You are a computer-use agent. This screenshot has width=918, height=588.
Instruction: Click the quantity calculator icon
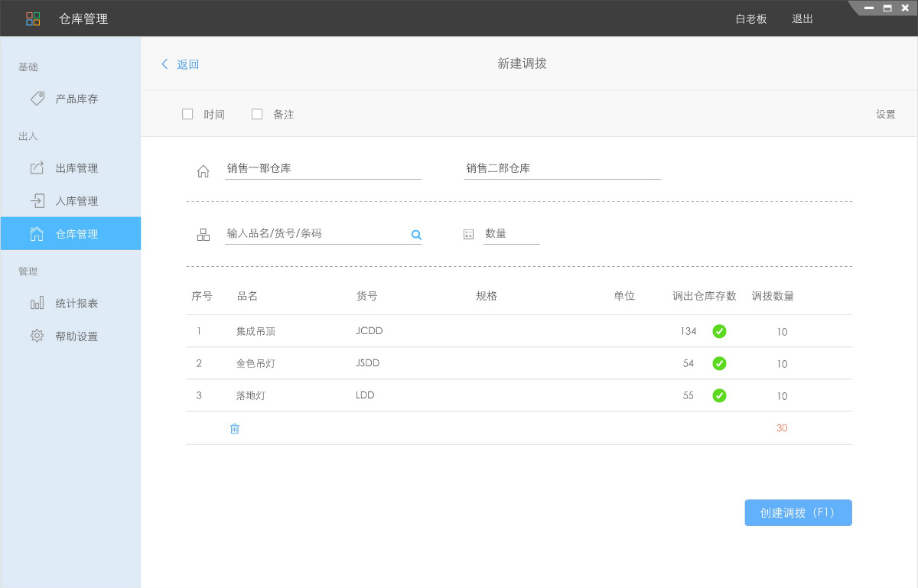[x=469, y=235]
